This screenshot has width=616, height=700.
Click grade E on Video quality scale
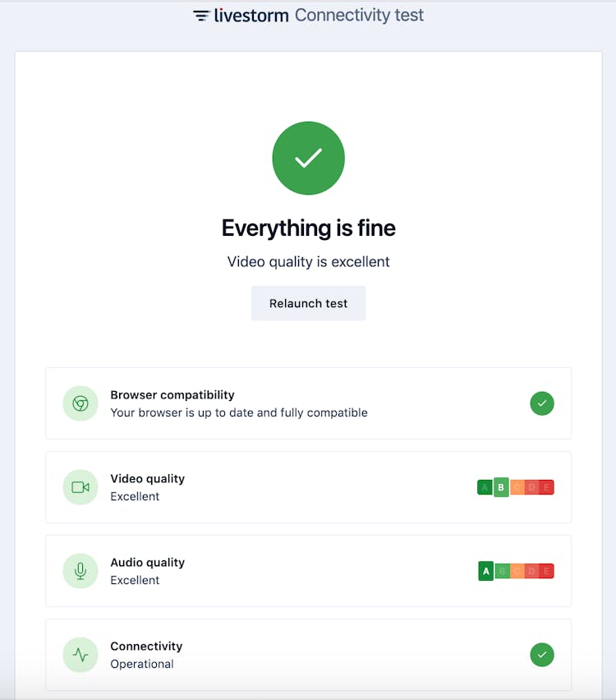click(546, 487)
